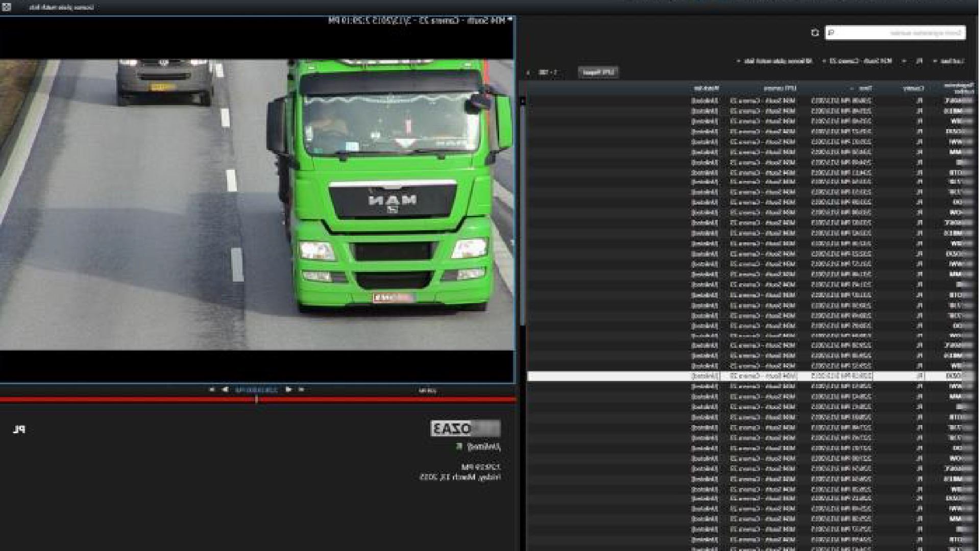The width and height of the screenshot is (980, 551).
Task: Sort by the Registration number column header
Action: pyautogui.click(x=960, y=88)
